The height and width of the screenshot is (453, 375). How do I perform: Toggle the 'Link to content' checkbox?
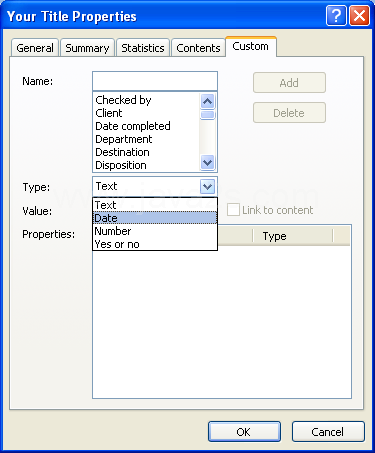click(x=233, y=210)
